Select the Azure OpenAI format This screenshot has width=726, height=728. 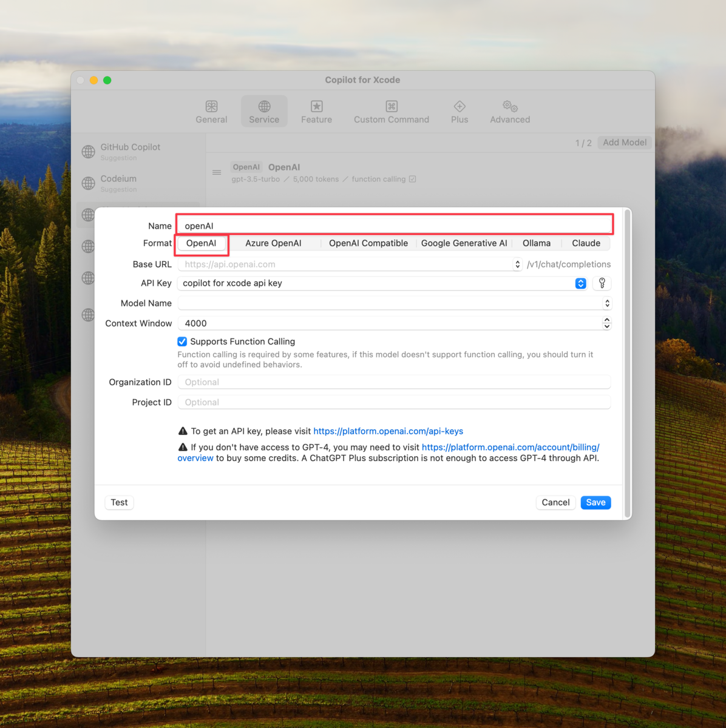273,243
